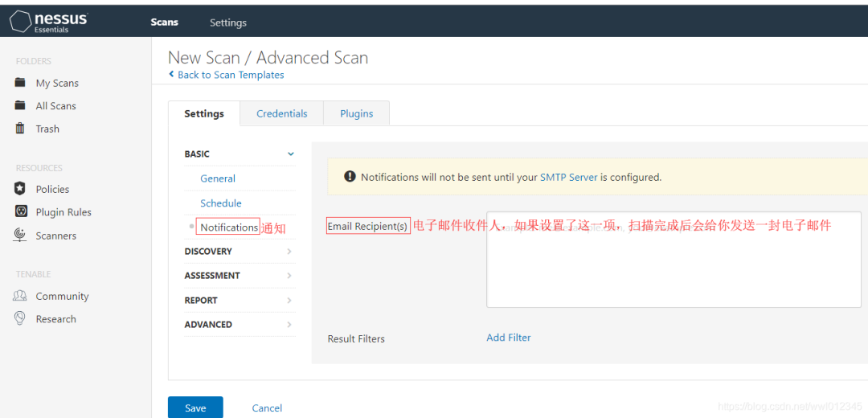The image size is (868, 418).
Task: Click the Save button
Action: (195, 408)
